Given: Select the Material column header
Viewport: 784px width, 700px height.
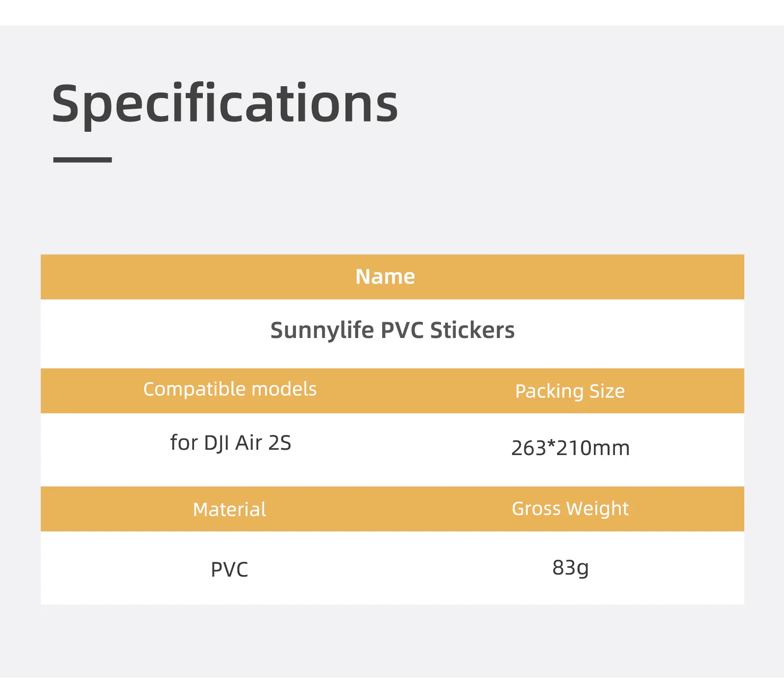Looking at the screenshot, I should coord(229,509).
